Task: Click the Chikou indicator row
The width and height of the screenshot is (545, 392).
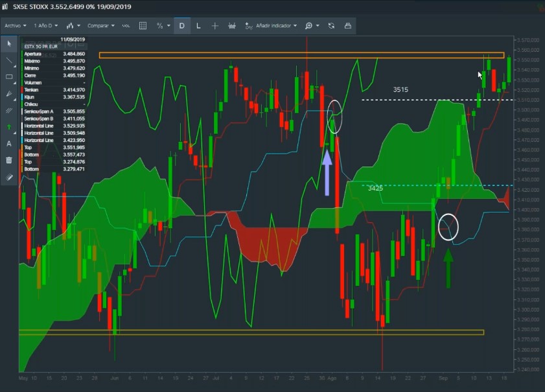Action: (x=54, y=104)
